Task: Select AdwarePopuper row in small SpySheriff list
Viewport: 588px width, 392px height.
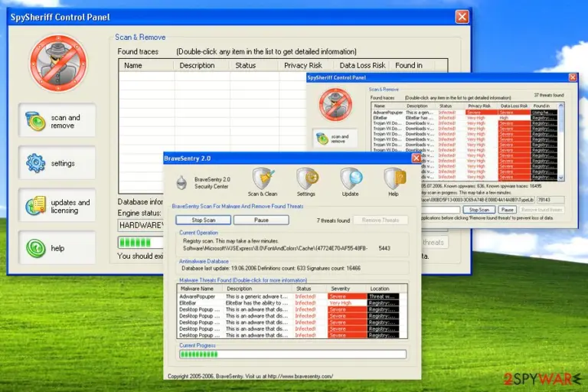Action: [x=465, y=112]
